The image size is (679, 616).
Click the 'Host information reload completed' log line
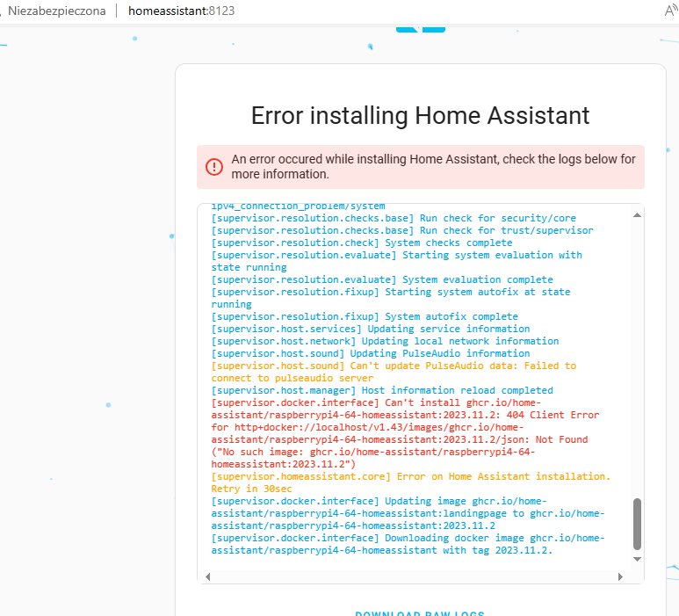(382, 391)
